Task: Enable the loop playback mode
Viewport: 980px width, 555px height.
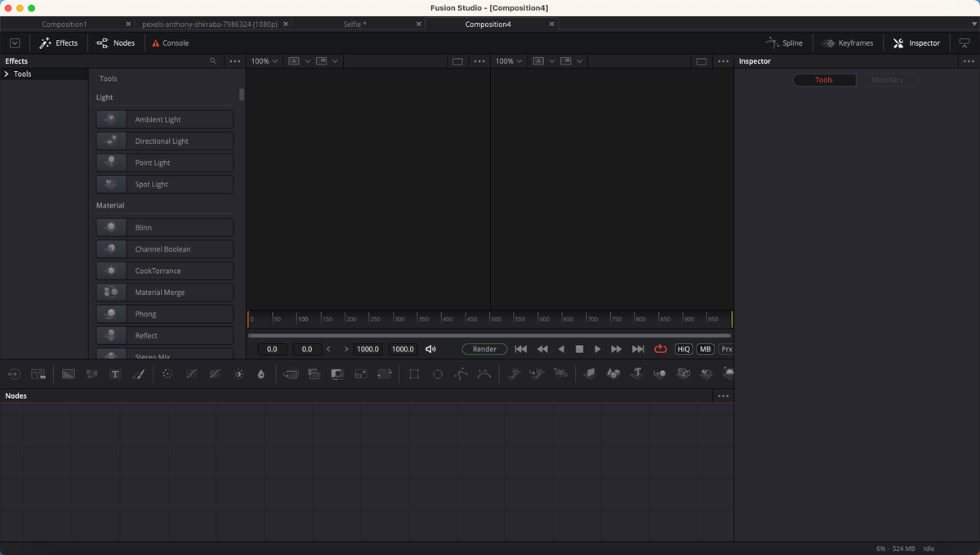Action: [x=661, y=349]
